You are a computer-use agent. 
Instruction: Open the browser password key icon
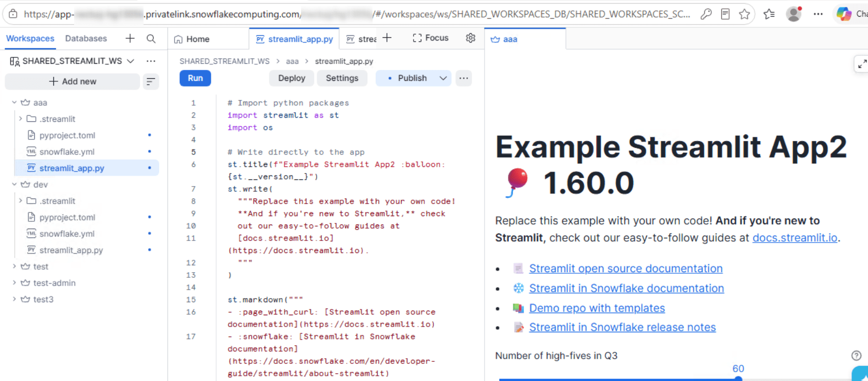coord(706,14)
